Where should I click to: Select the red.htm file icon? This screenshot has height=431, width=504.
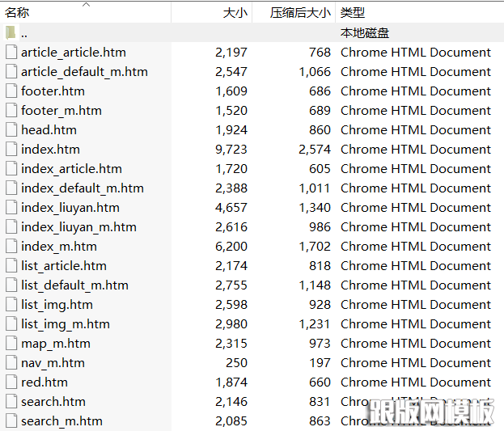pyautogui.click(x=11, y=382)
